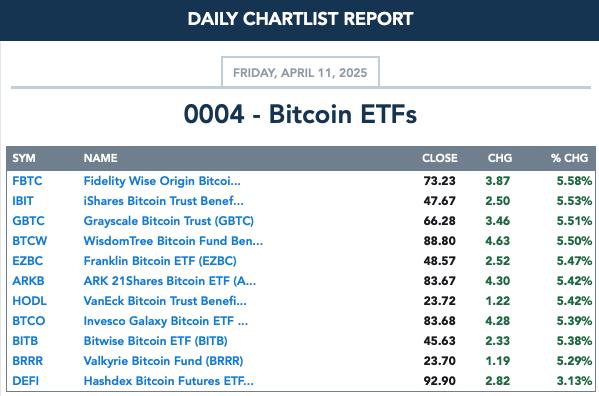Click the iShares Bitcoin Trust name link
The width and height of the screenshot is (599, 396).
point(164,201)
